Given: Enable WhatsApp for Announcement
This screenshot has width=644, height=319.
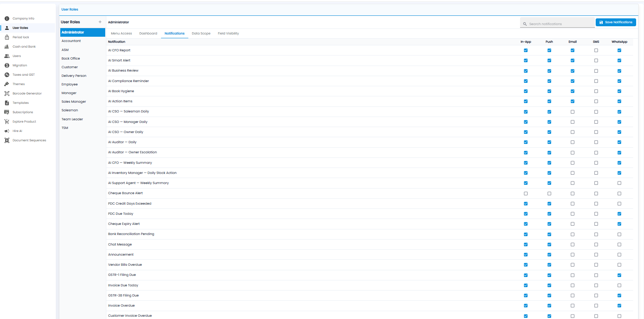Looking at the screenshot, I should pyautogui.click(x=619, y=255).
